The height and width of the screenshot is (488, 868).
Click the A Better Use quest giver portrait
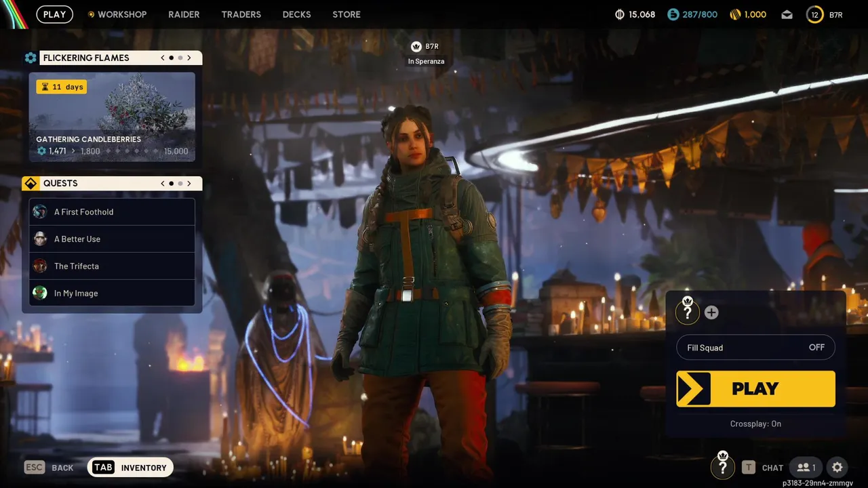(x=40, y=239)
